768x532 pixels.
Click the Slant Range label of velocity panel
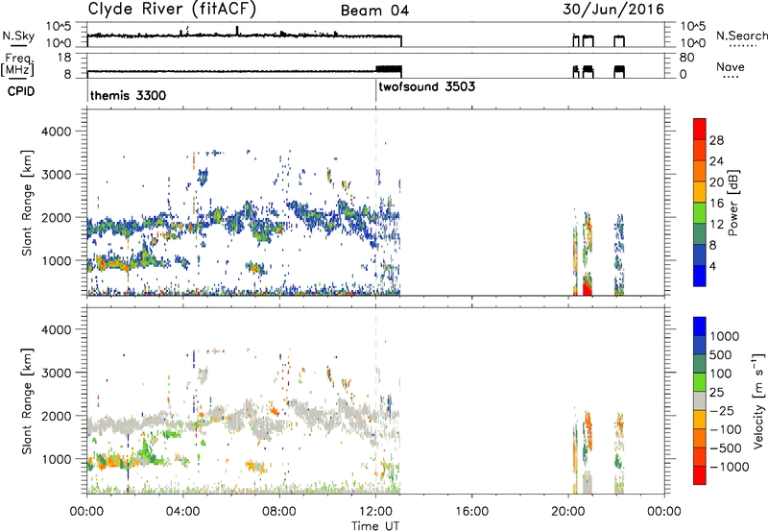tap(27, 400)
